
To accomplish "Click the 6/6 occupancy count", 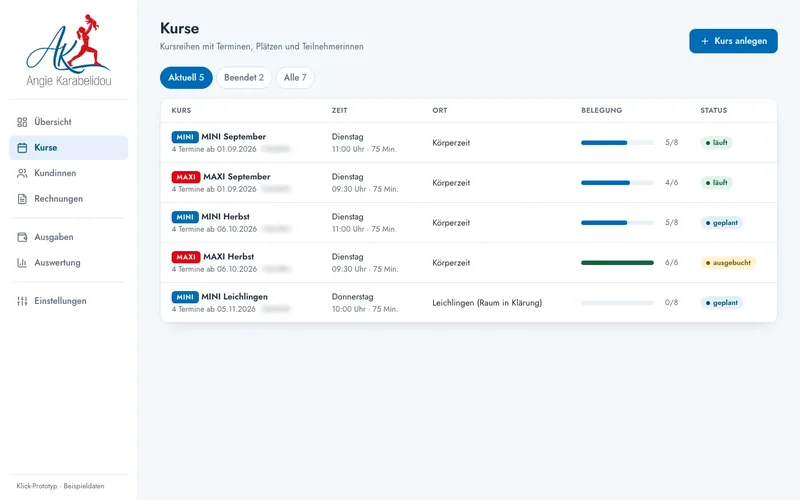I will (x=671, y=262).
